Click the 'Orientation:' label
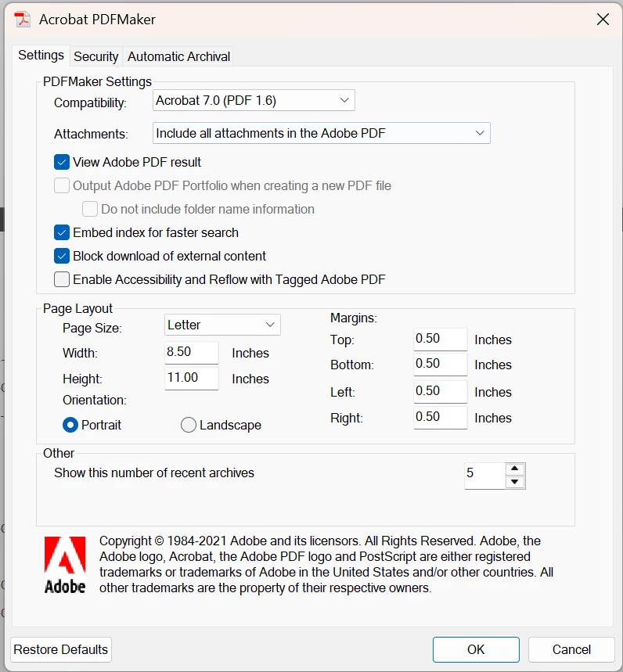623x672 pixels. tap(95, 400)
